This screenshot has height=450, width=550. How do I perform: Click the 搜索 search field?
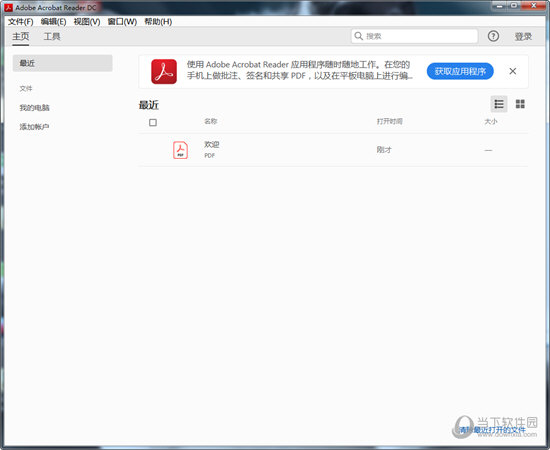pos(415,36)
